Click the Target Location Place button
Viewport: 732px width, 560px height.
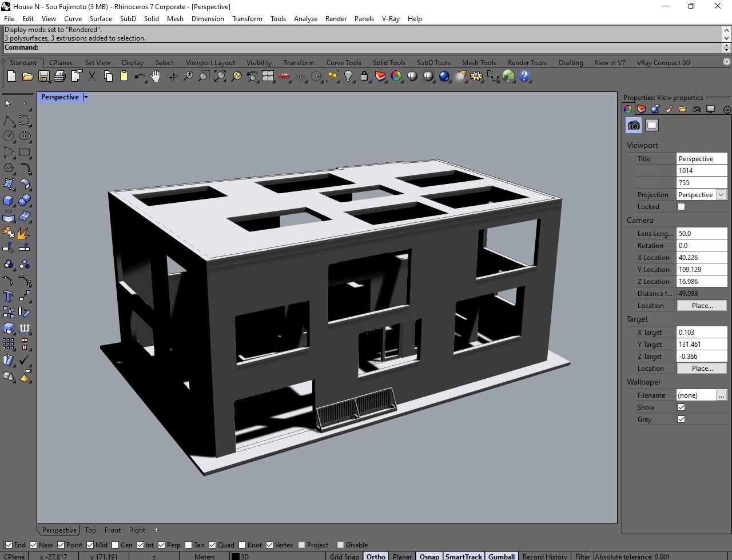[x=702, y=369]
